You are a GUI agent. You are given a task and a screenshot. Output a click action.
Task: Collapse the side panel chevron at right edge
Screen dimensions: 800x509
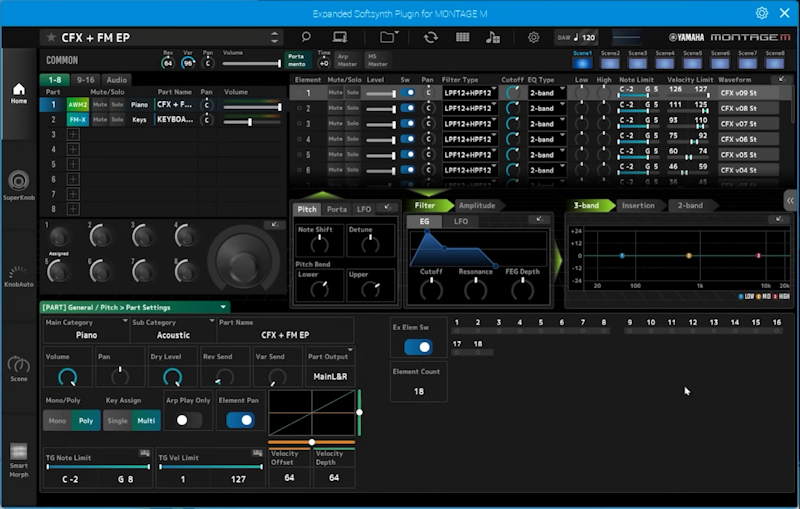pos(790,200)
